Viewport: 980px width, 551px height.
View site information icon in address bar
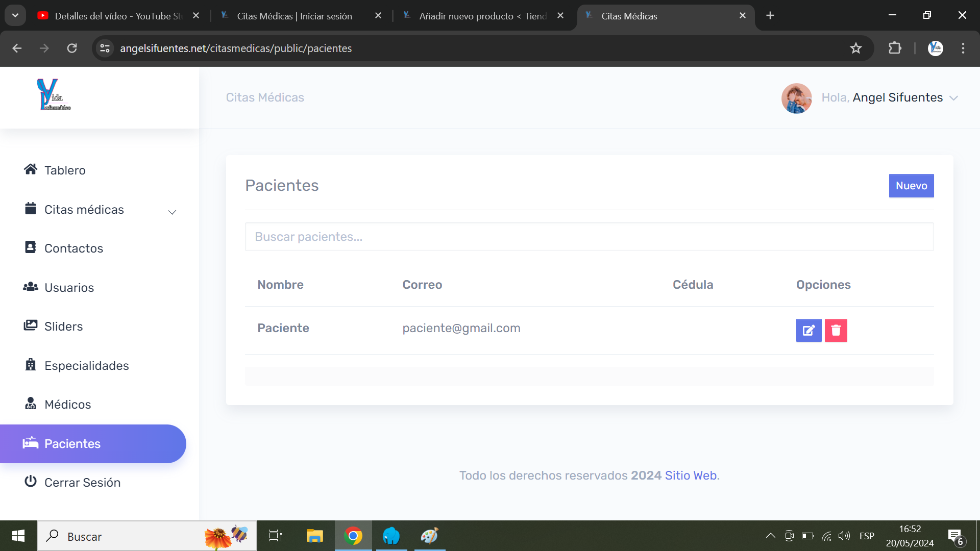tap(105, 48)
